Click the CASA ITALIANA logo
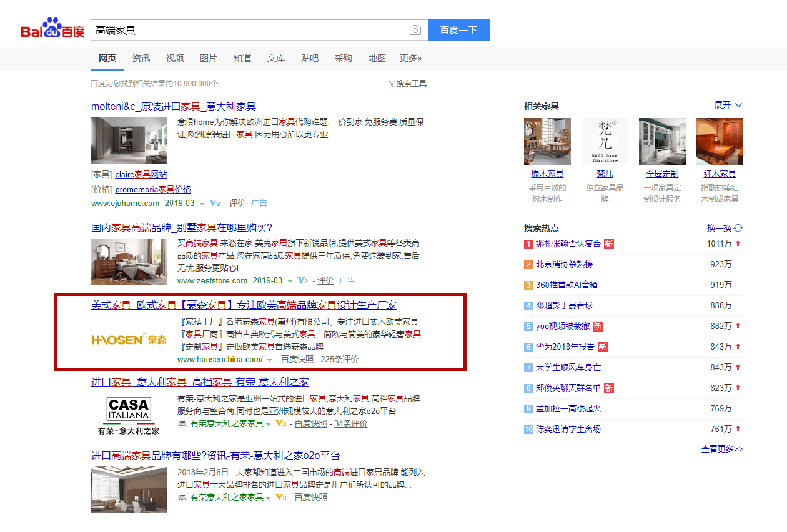The width and height of the screenshot is (787, 532). (129, 415)
